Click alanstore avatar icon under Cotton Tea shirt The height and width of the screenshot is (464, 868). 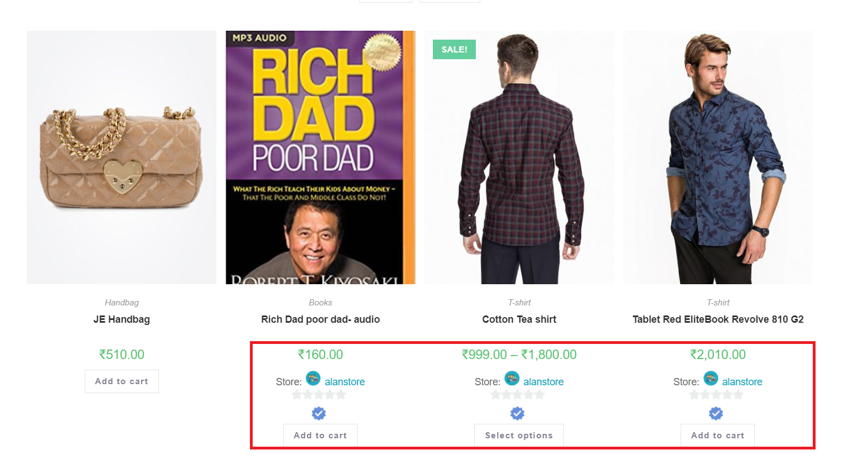(x=512, y=379)
